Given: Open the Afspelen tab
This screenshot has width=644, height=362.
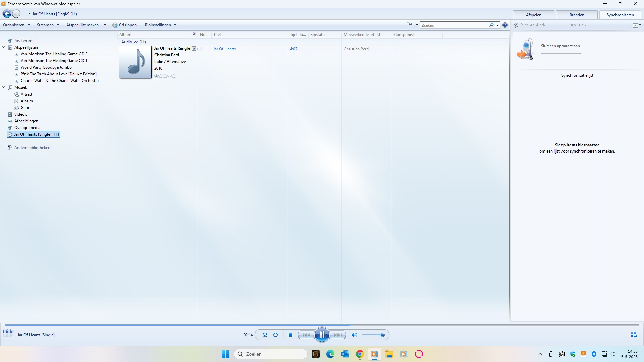Looking at the screenshot, I should pyautogui.click(x=533, y=15).
